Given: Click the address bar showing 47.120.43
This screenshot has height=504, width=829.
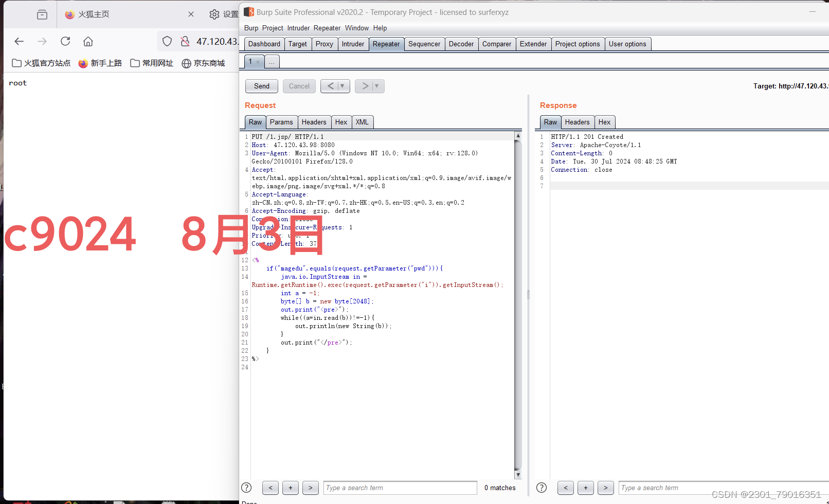Looking at the screenshot, I should [217, 41].
